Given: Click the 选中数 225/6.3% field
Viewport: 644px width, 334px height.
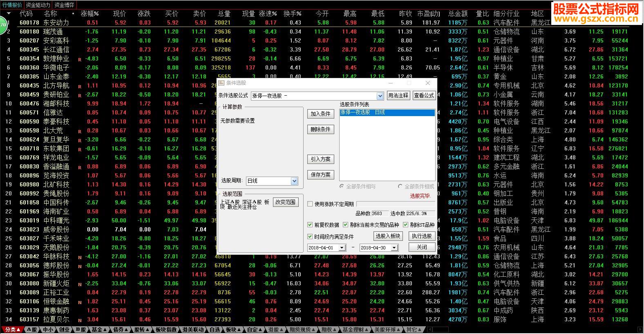Looking at the screenshot, I should pyautogui.click(x=420, y=213).
